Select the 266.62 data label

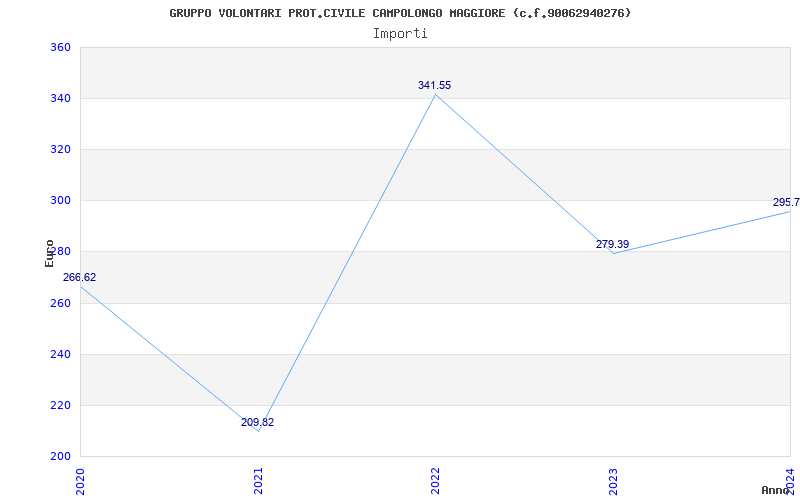(x=80, y=278)
